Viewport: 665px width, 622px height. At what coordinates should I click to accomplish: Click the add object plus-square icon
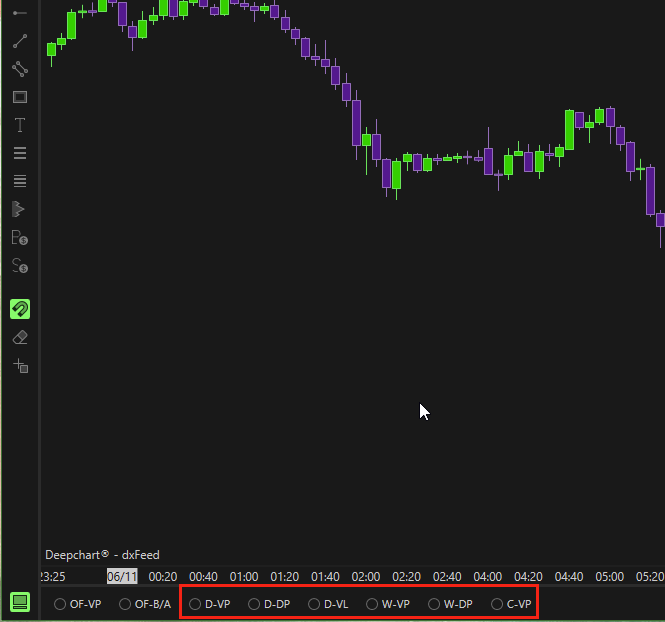[21, 366]
